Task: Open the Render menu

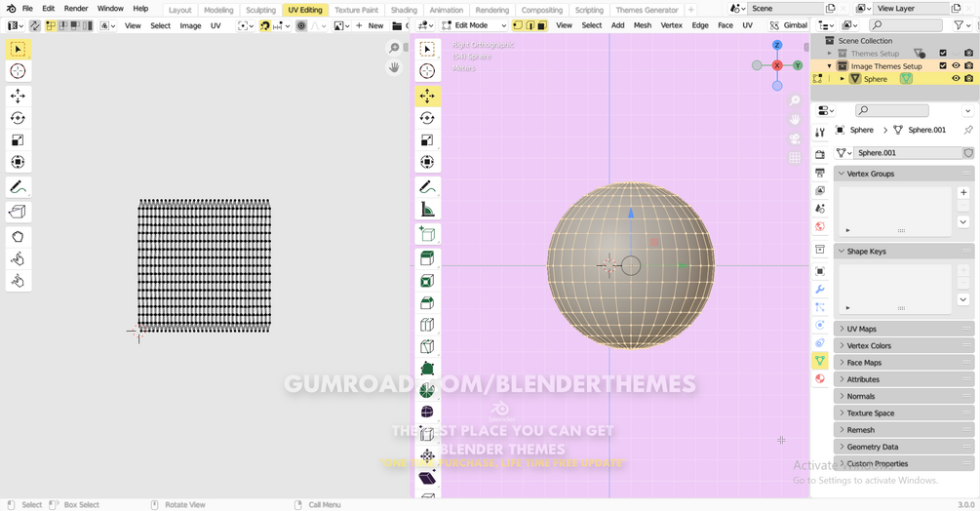Action: tap(76, 9)
